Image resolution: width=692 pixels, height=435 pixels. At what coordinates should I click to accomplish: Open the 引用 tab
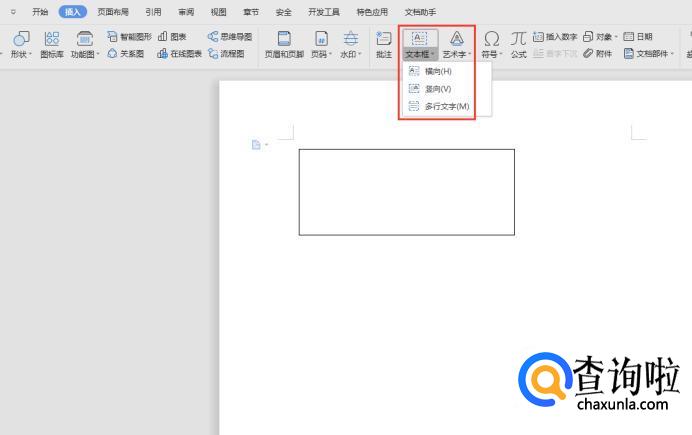click(153, 12)
